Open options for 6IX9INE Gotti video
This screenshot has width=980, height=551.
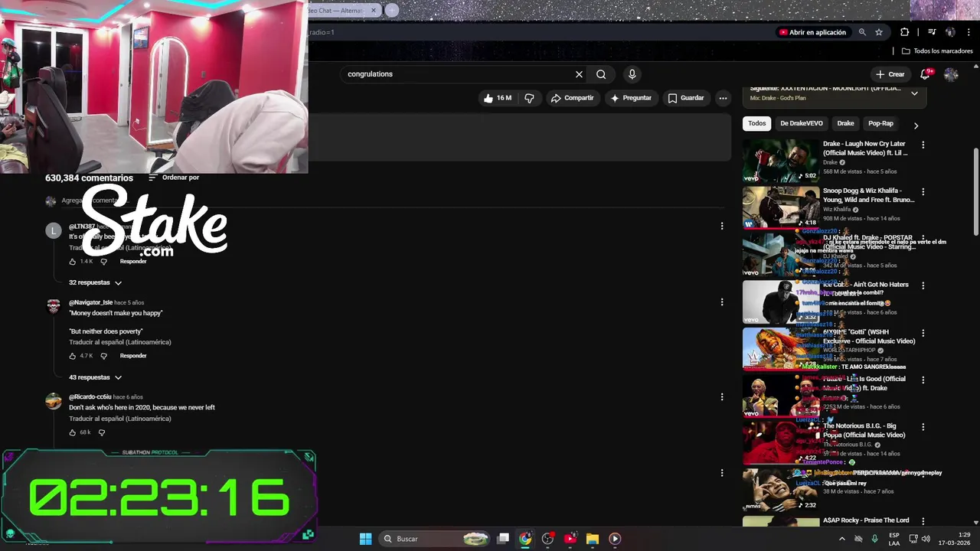tap(923, 333)
